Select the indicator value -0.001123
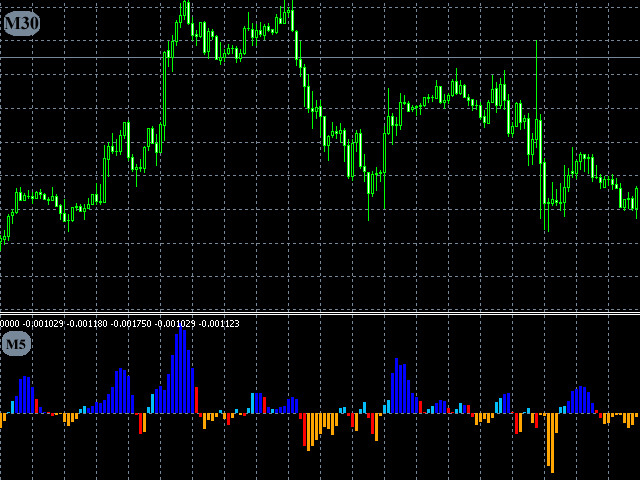This screenshot has height=480, width=640. [x=219, y=324]
